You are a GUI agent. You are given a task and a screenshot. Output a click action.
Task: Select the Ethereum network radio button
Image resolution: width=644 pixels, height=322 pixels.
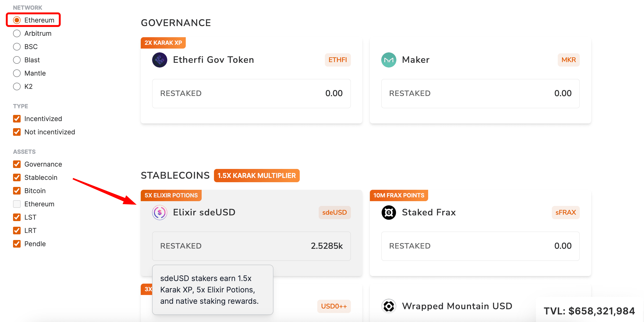17,20
